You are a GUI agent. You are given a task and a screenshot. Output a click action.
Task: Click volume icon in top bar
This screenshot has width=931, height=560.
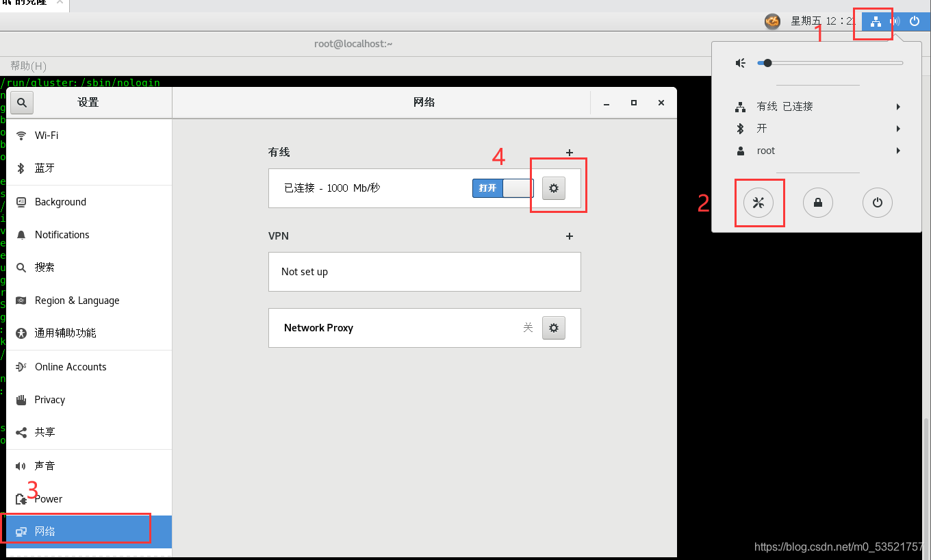pos(895,21)
